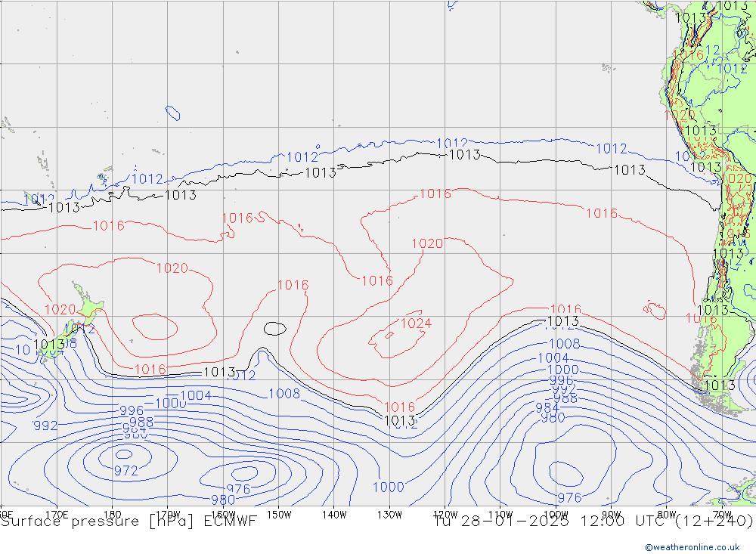Click the 984 isobar label
Image resolution: width=756 pixels, height=554 pixels.
click(547, 408)
